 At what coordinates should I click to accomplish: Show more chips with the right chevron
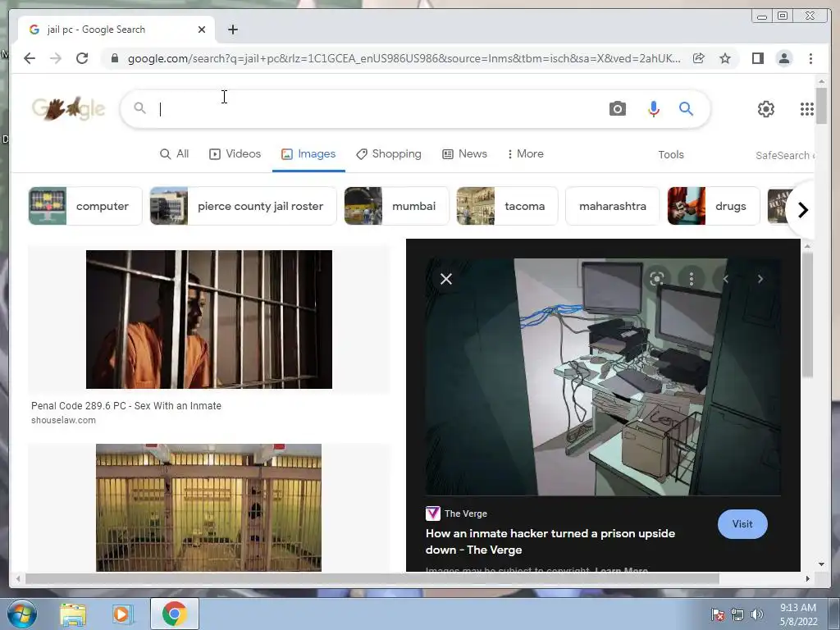tap(802, 210)
